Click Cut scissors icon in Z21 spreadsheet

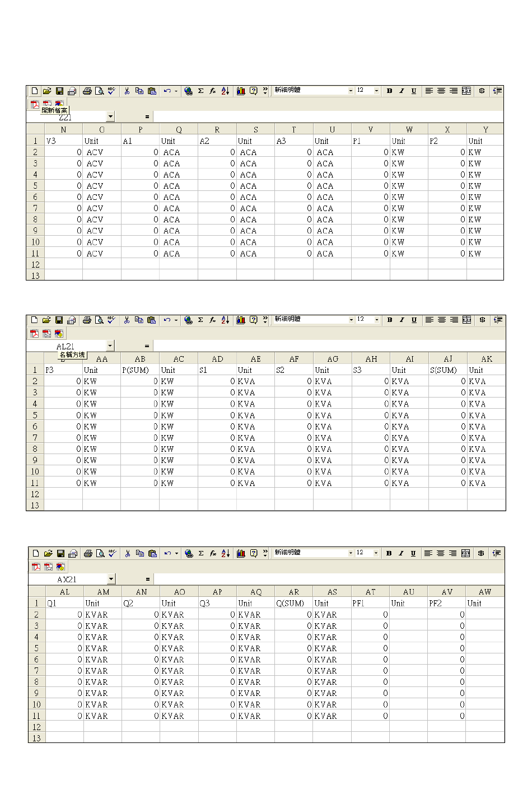pos(127,91)
